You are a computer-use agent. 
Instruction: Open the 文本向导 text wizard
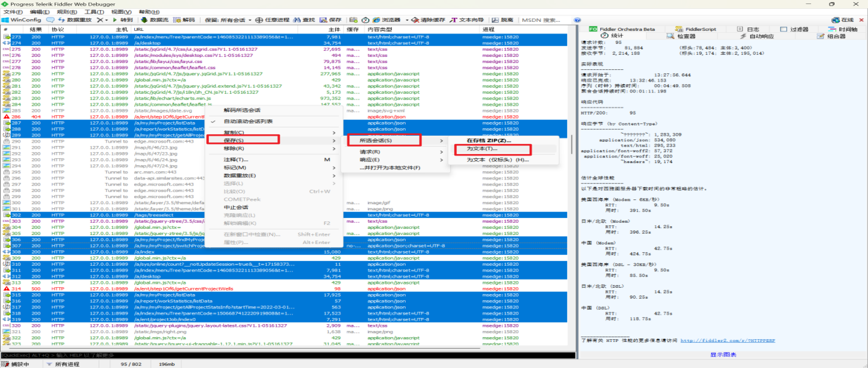468,20
